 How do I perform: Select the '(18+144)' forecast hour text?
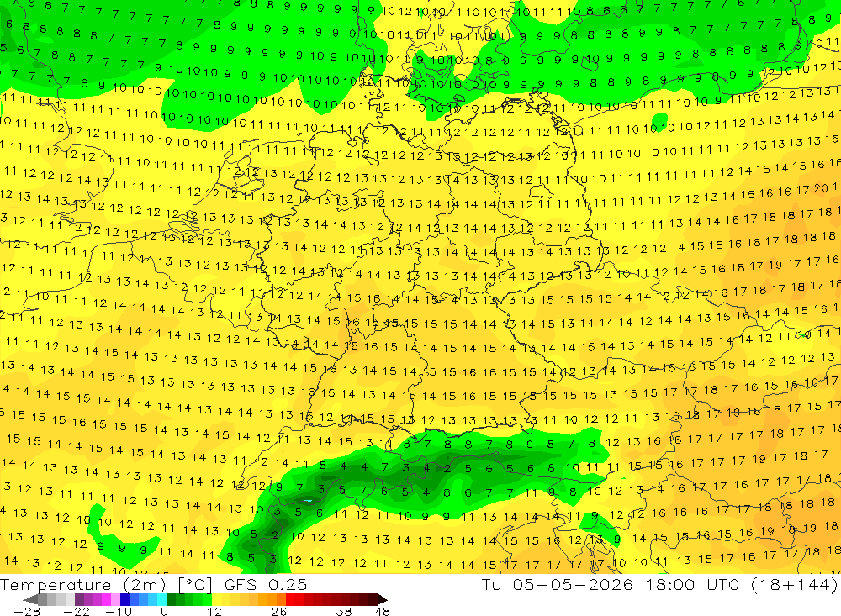pos(795,584)
